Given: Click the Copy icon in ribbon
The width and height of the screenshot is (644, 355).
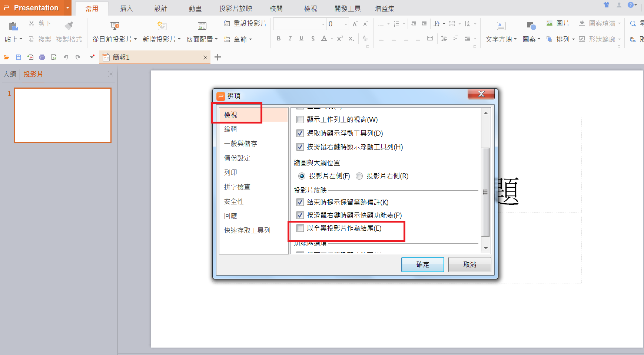Looking at the screenshot, I should (x=31, y=39).
